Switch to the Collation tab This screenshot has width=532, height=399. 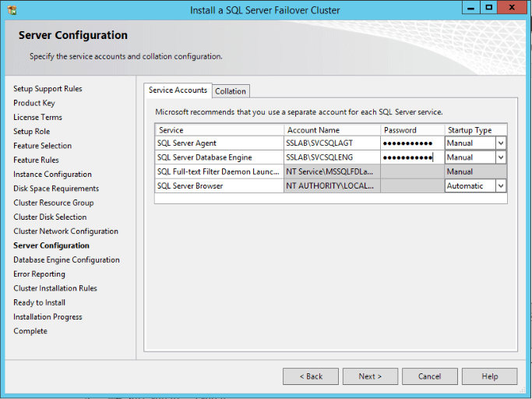click(x=231, y=91)
